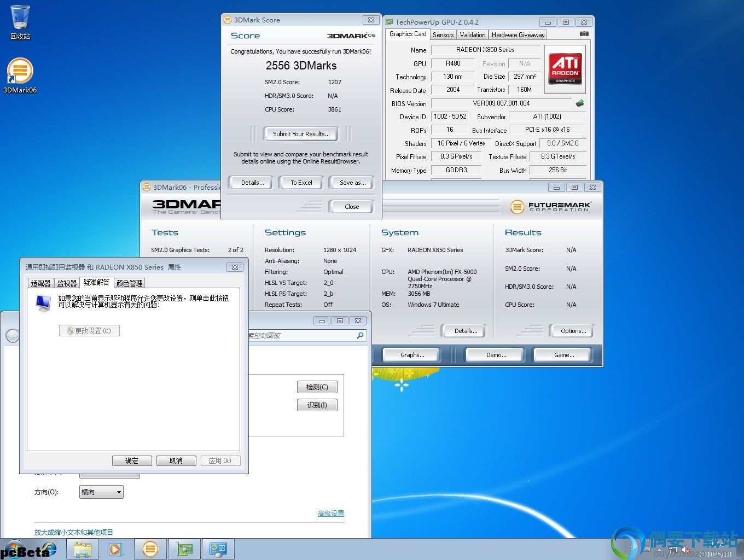Screen dimensions: 744x560
Task: Click the Windows Start orb on taskbar
Action: coord(14,550)
